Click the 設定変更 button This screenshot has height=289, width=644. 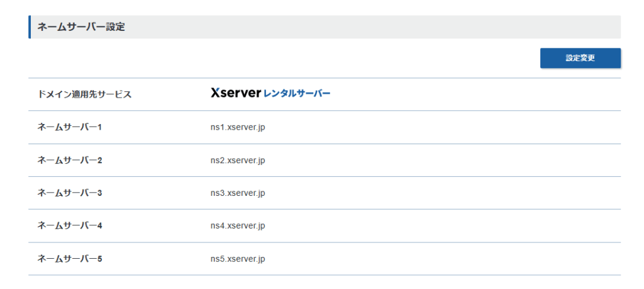pyautogui.click(x=580, y=58)
